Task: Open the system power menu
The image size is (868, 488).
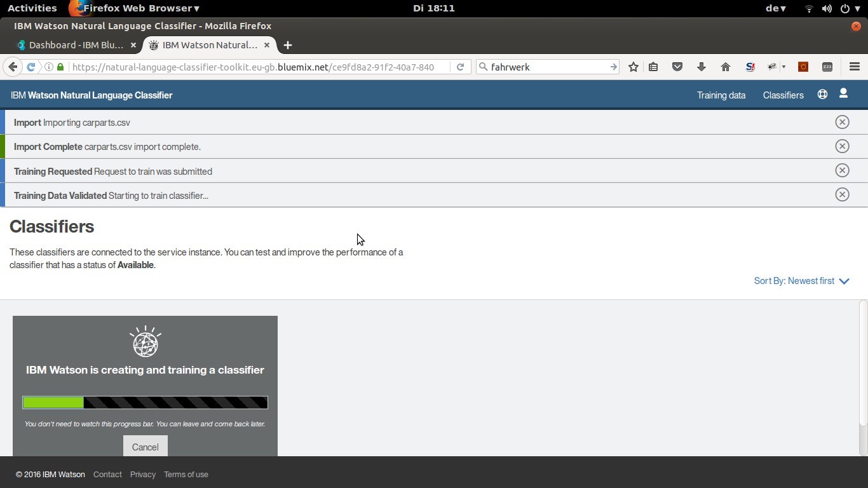Action: pyautogui.click(x=849, y=8)
